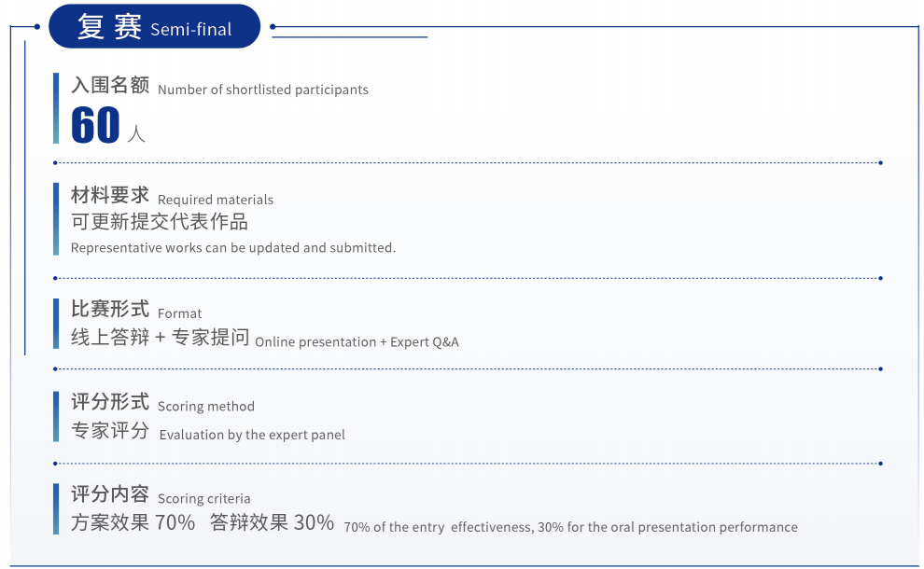924x569 pixels.
Task: Click the text "Number of shortlisted participants"
Action: (262, 90)
